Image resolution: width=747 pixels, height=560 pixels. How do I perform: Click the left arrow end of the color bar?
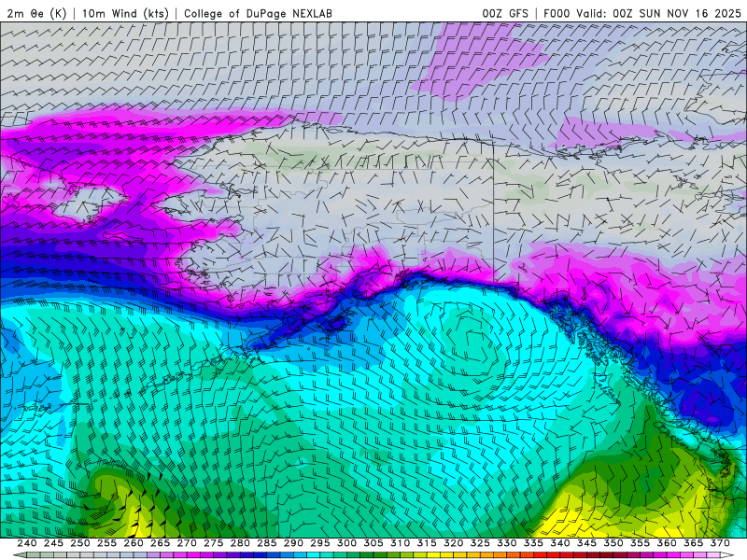click(18, 554)
